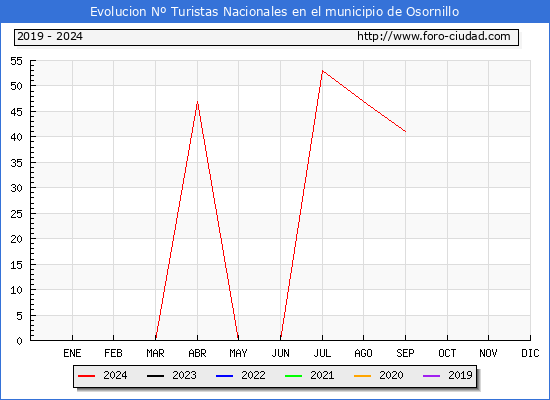Click the SEP month axis label
Viewport: 550px width, 400px height.
pos(405,353)
